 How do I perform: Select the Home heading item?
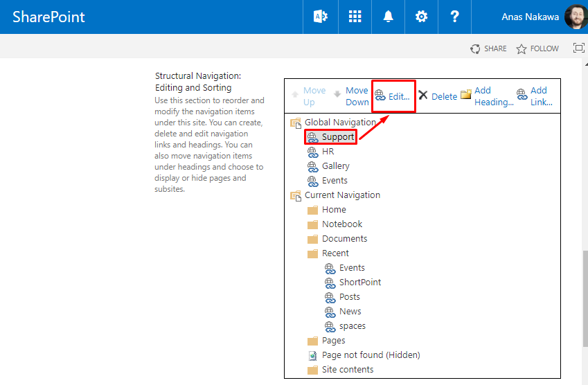tap(334, 210)
